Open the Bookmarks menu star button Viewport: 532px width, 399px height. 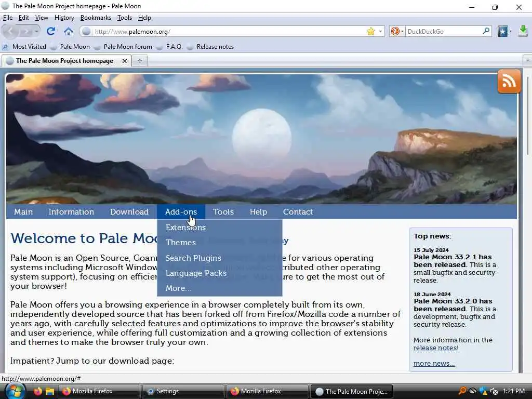(x=502, y=31)
